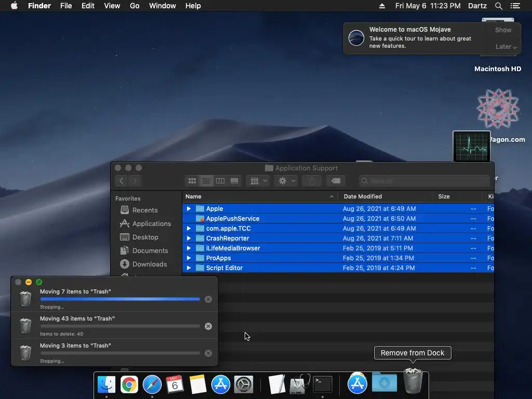The width and height of the screenshot is (532, 399).
Task: Switch Finder to gallery view
Action: (x=234, y=181)
